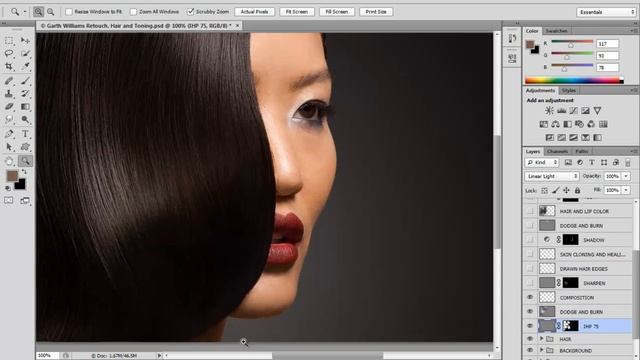
Task: Click the Print Size button
Action: coord(376,12)
